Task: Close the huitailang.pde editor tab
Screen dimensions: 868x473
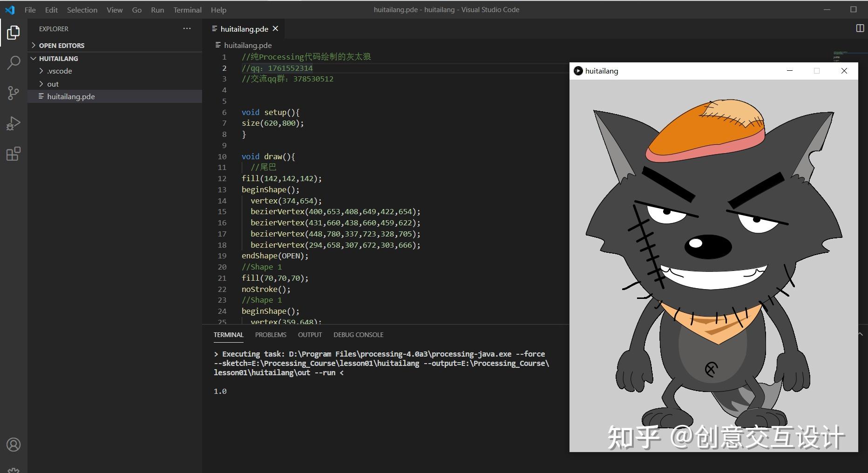Action: pyautogui.click(x=275, y=28)
